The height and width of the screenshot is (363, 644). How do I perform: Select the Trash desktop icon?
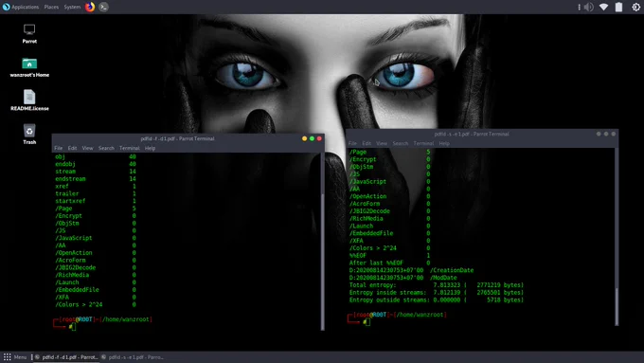click(29, 134)
